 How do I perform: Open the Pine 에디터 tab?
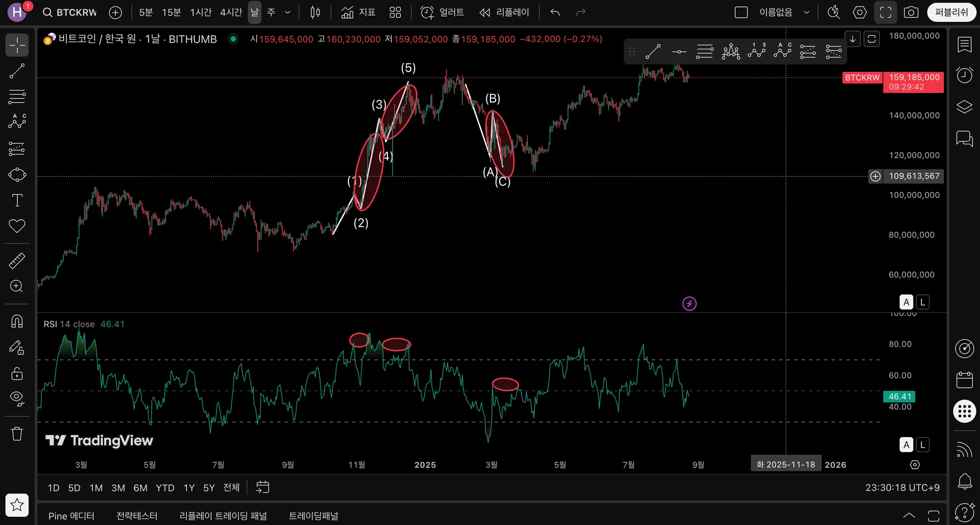tap(71, 516)
